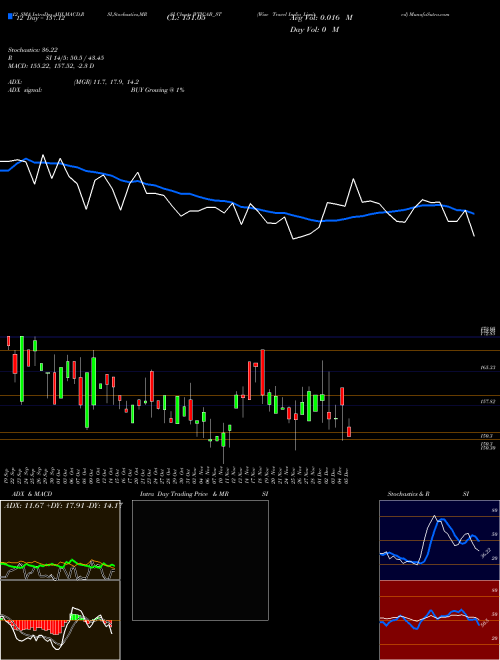The image size is (500, 660).
Task: Click the 'SI 14/3: 50.5 / 43.45' RSI reading
Action: pyautogui.click(x=75, y=58)
